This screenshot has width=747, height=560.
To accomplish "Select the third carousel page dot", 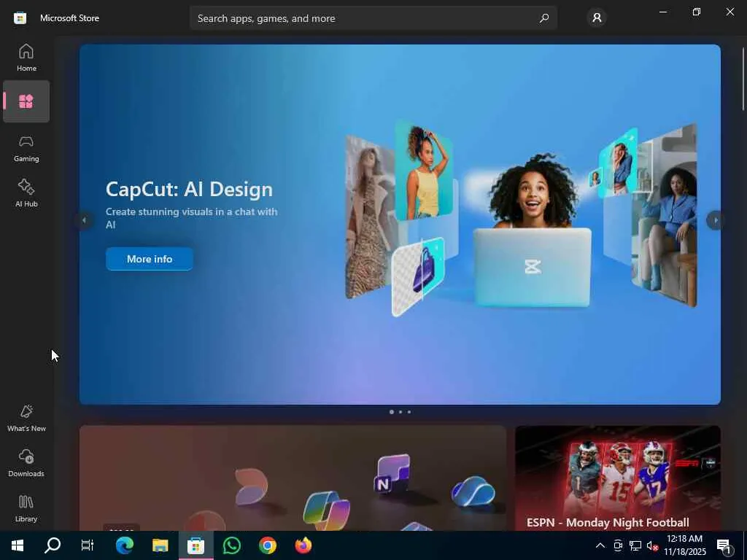I will (409, 412).
